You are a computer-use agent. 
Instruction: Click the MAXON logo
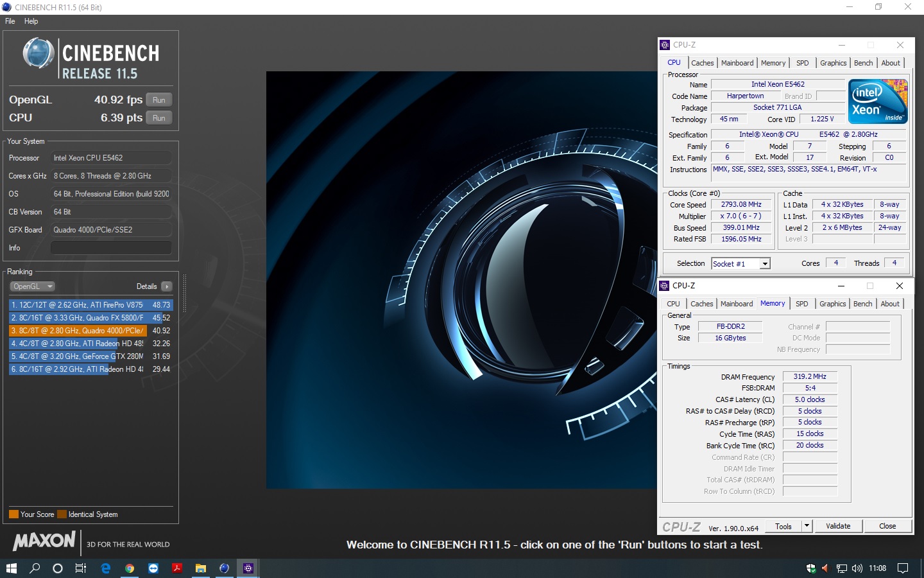coord(45,541)
